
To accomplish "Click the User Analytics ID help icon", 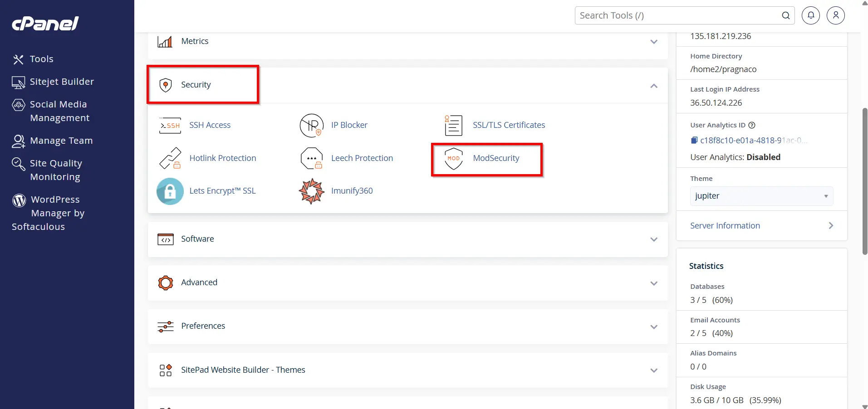I will pyautogui.click(x=752, y=125).
